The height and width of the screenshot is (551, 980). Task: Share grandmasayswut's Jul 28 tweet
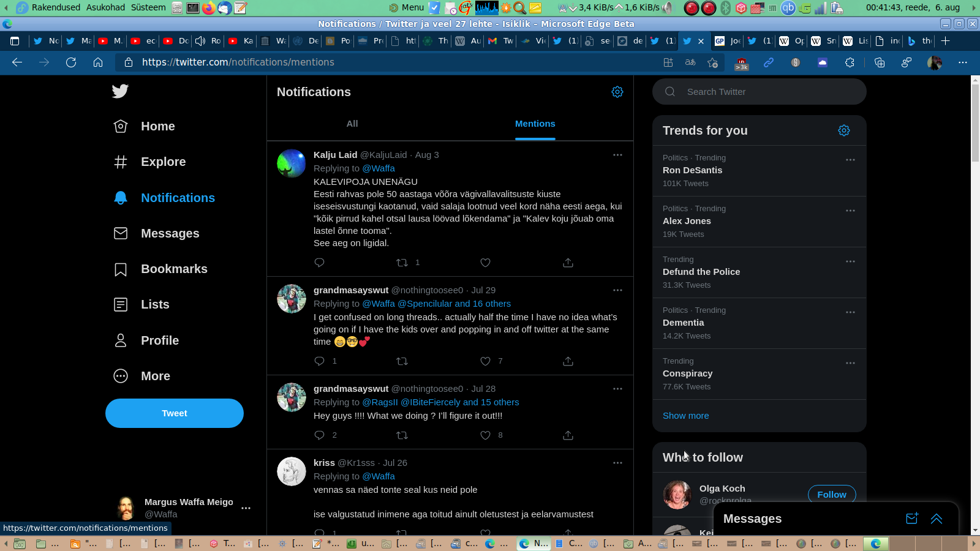pyautogui.click(x=568, y=435)
